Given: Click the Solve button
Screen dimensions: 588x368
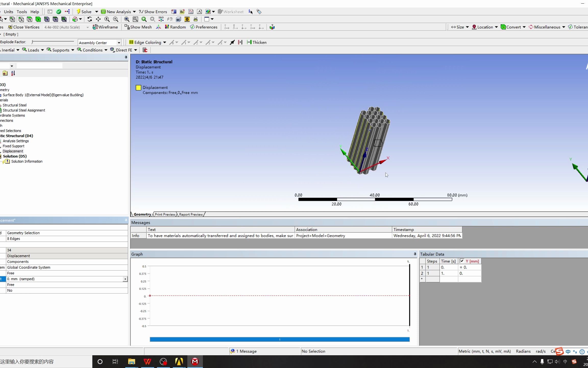Looking at the screenshot, I should point(84,12).
